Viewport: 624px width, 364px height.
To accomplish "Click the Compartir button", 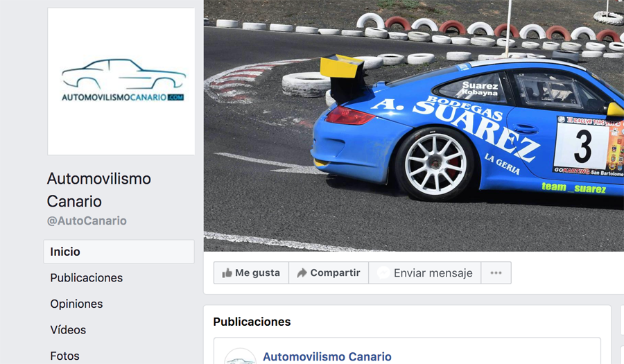I will pos(329,273).
